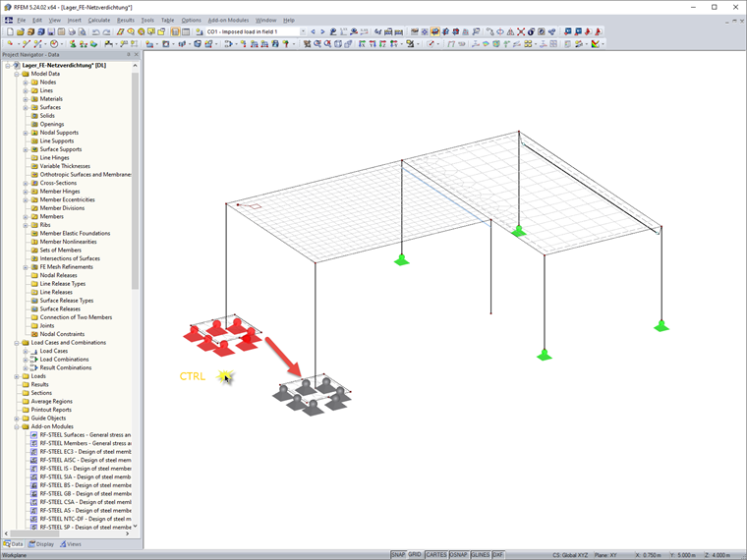Click the blue screen export icon after share icon
The height and width of the screenshot is (560, 747).
click(x=568, y=31)
